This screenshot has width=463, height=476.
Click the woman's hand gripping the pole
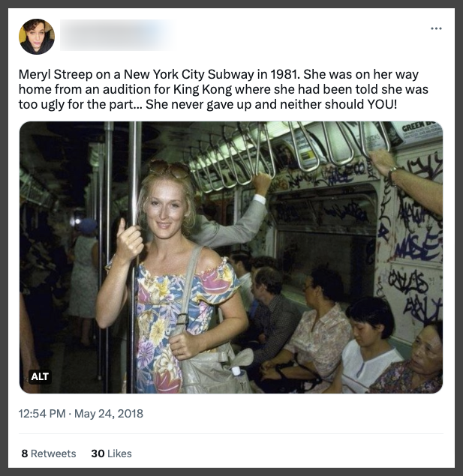pos(129,238)
